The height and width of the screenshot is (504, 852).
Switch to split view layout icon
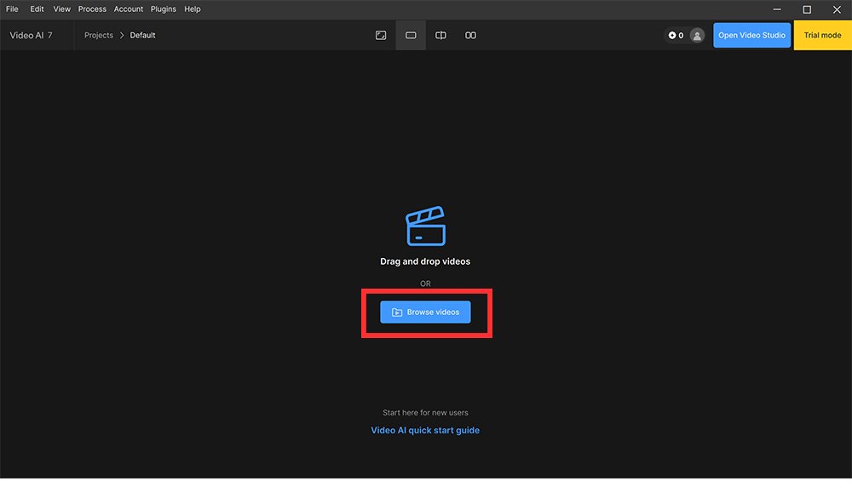point(440,36)
